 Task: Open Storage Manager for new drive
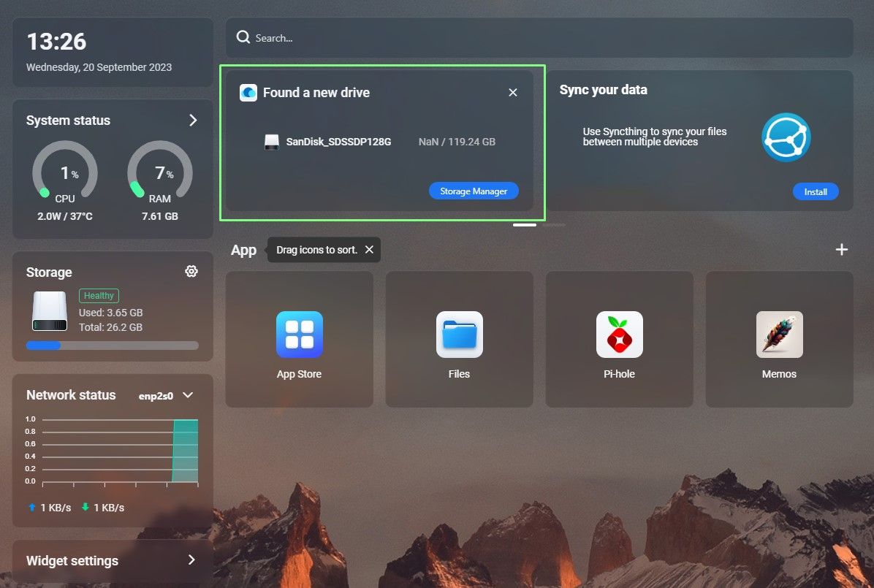tap(474, 191)
